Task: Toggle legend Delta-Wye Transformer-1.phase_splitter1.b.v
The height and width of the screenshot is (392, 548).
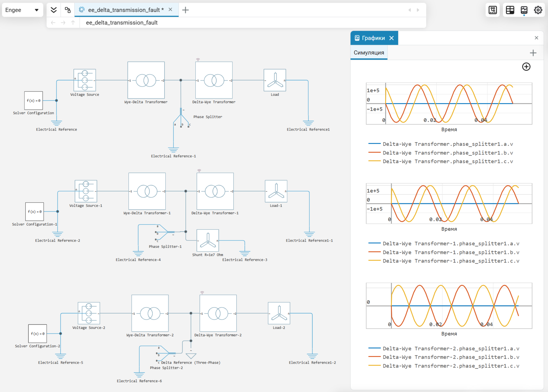Action: pyautogui.click(x=444, y=252)
